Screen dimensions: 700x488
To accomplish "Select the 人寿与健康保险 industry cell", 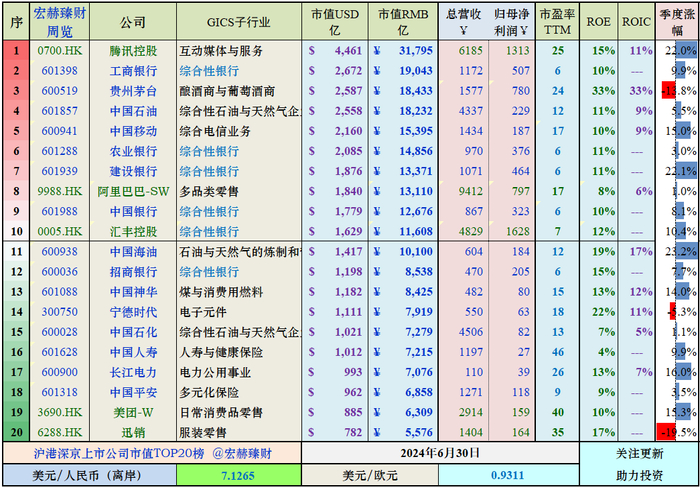I will pyautogui.click(x=239, y=352).
